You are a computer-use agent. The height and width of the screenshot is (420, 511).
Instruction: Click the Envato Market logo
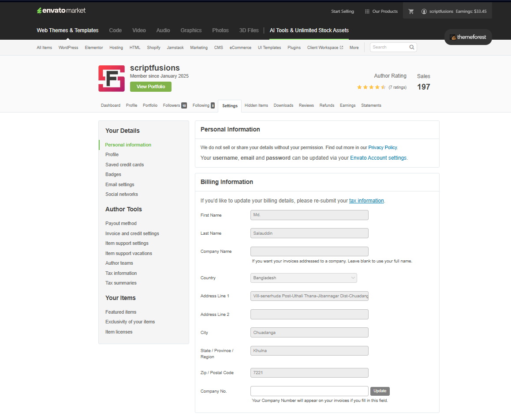pyautogui.click(x=61, y=11)
